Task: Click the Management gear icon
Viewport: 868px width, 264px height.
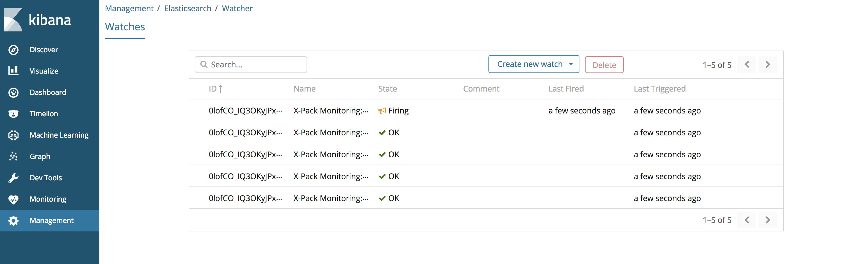Action: tap(13, 220)
